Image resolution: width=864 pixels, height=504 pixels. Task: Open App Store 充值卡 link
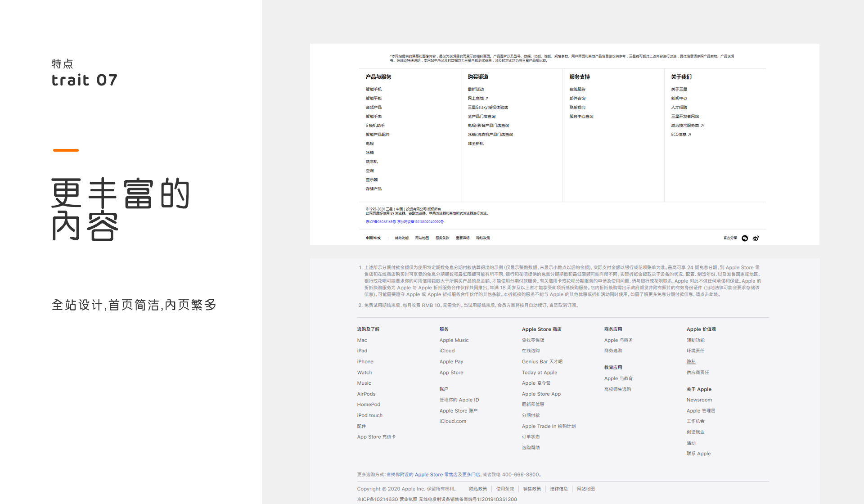376,437
